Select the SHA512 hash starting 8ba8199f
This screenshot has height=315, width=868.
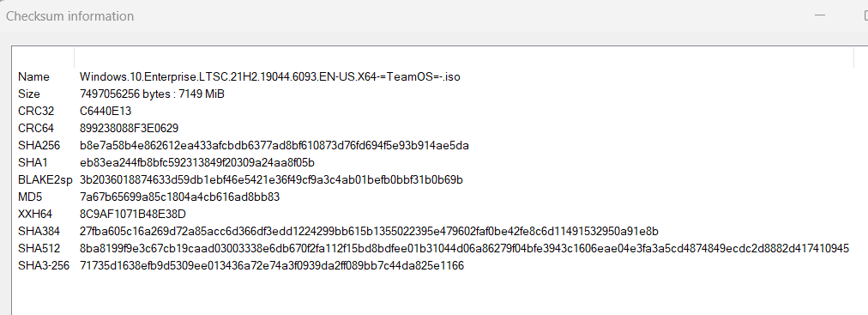464,249
